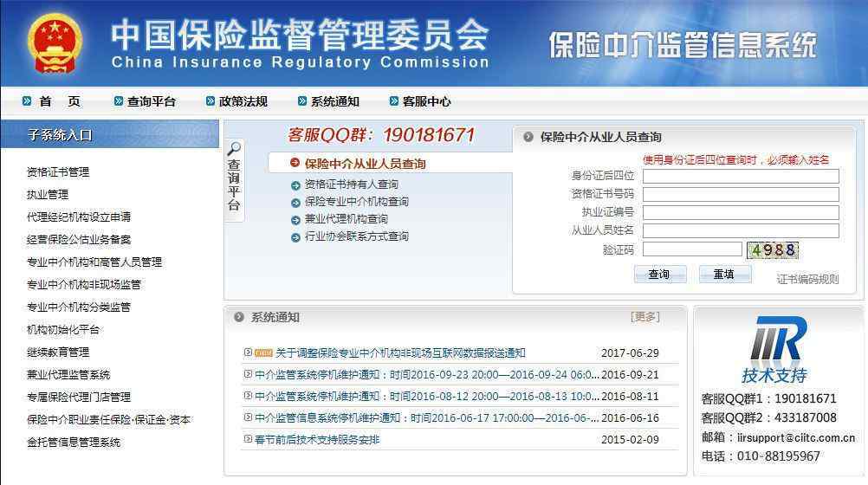Open 政策法规 navigation menu

click(x=243, y=101)
